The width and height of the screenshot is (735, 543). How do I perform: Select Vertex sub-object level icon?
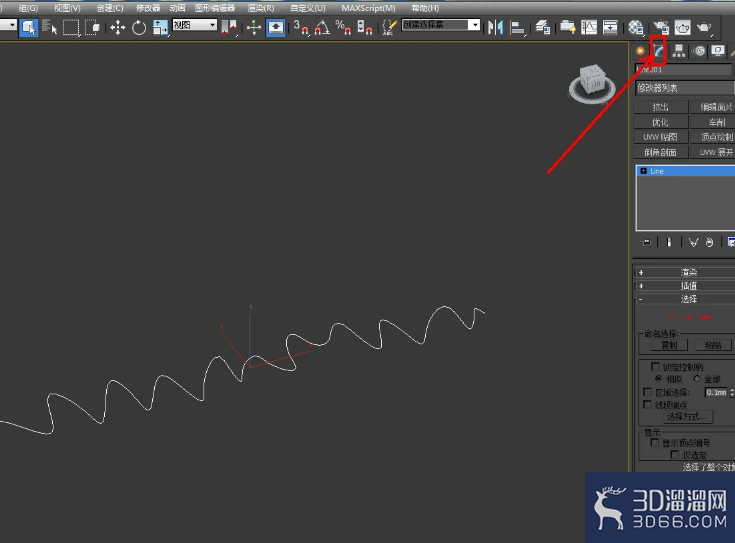pos(672,317)
